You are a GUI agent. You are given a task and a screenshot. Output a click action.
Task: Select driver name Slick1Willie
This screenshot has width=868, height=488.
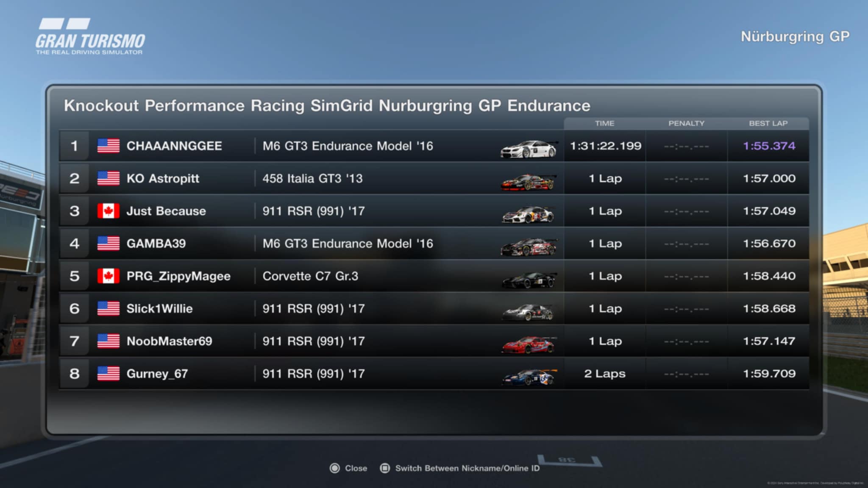tap(159, 308)
